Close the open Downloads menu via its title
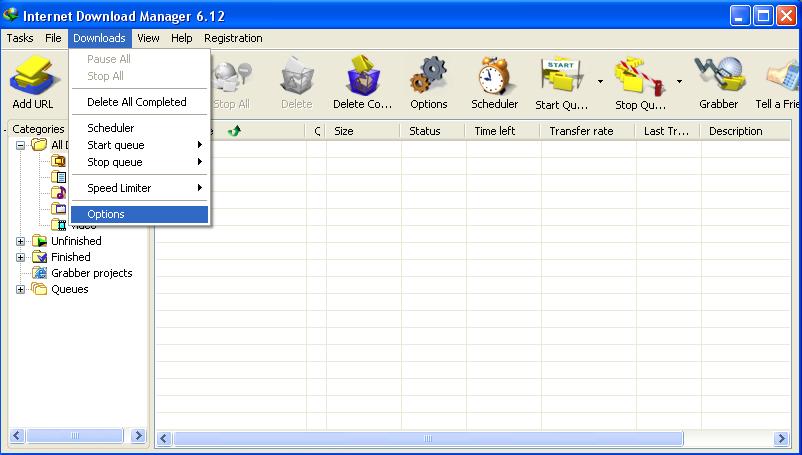 coord(99,38)
